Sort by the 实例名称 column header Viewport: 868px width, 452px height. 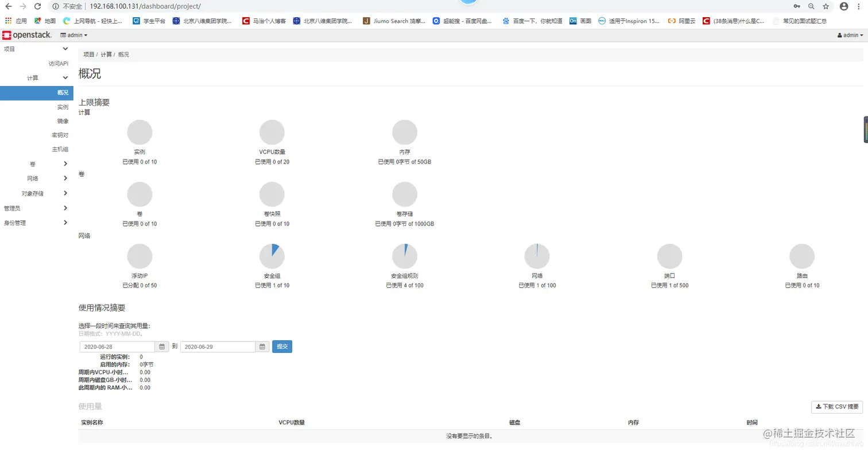(92, 423)
